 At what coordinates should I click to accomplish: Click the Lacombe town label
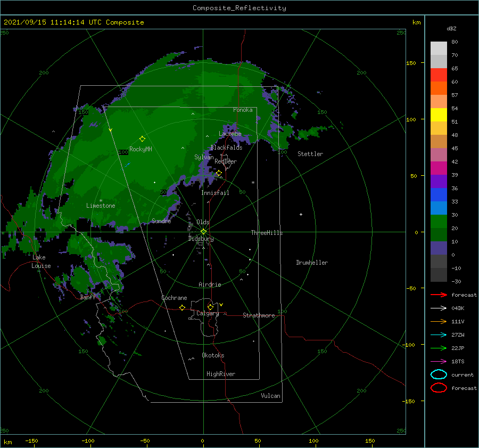(x=230, y=134)
